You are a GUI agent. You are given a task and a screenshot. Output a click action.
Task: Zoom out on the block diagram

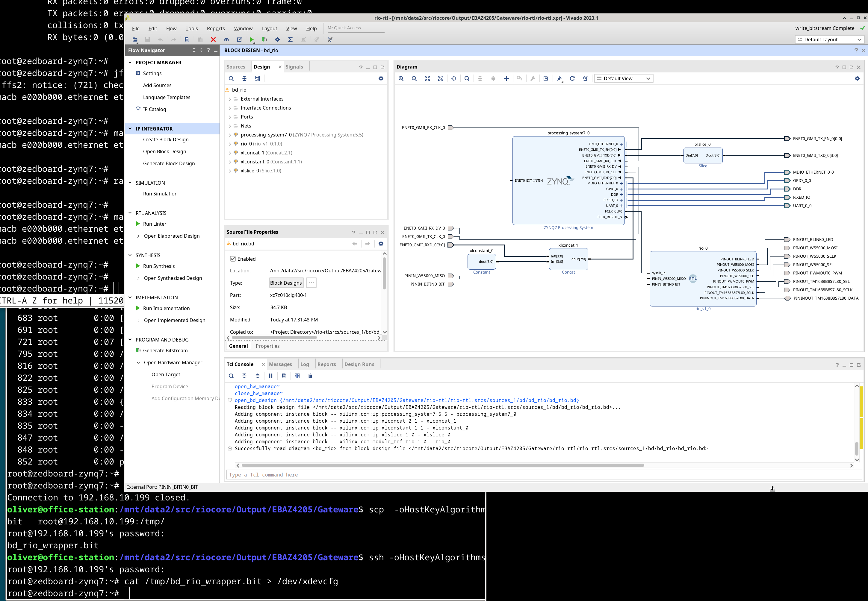tap(415, 79)
